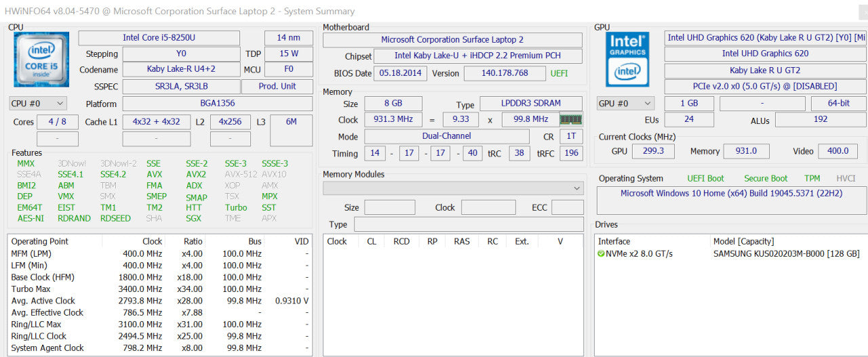Click the Kaby Lake-R U4+2 codename

point(181,69)
